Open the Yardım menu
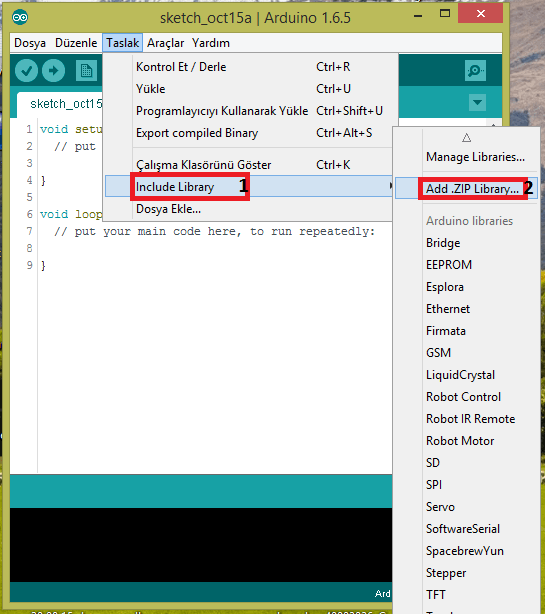 click(x=211, y=43)
